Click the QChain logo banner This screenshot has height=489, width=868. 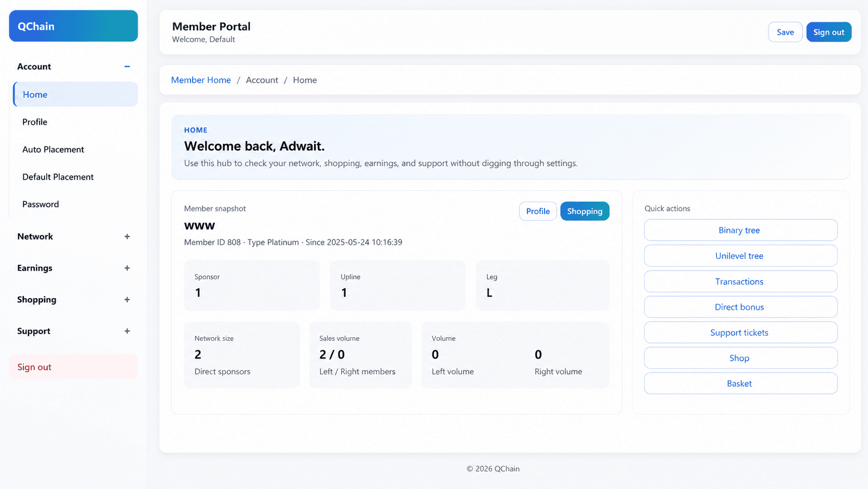click(73, 26)
